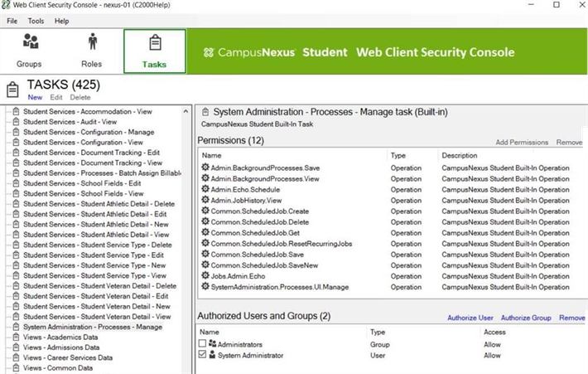This screenshot has width=588, height=374.
Task: Select Student Athletic Detail - Delete task
Action: (99, 204)
